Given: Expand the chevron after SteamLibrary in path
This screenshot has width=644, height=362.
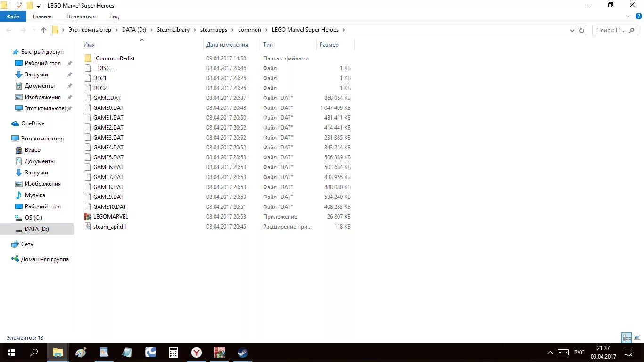Looking at the screenshot, I should click(195, 30).
